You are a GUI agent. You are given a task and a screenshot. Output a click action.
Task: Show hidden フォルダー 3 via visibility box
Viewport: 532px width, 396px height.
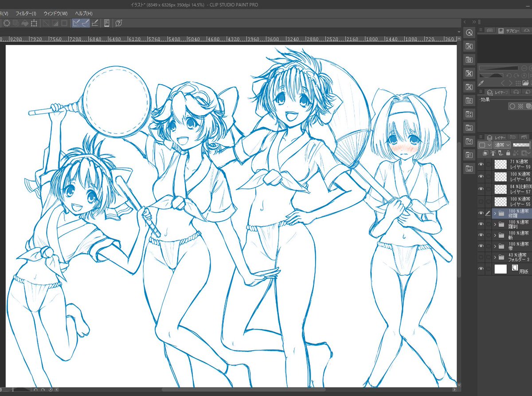481,257
